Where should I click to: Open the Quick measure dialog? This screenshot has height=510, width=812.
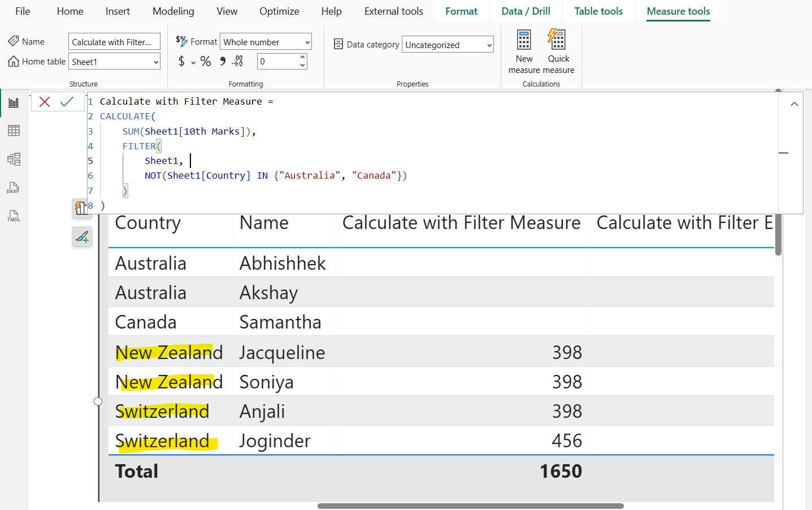[557, 50]
